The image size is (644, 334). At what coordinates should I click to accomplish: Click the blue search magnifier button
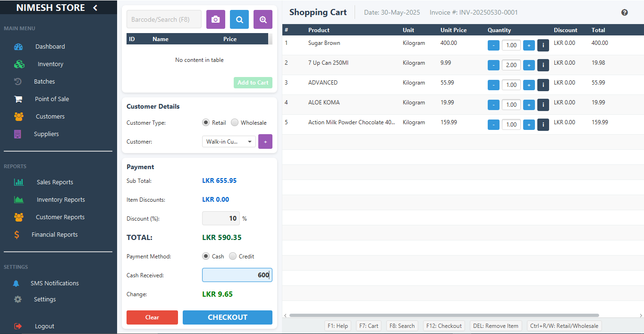[239, 19]
